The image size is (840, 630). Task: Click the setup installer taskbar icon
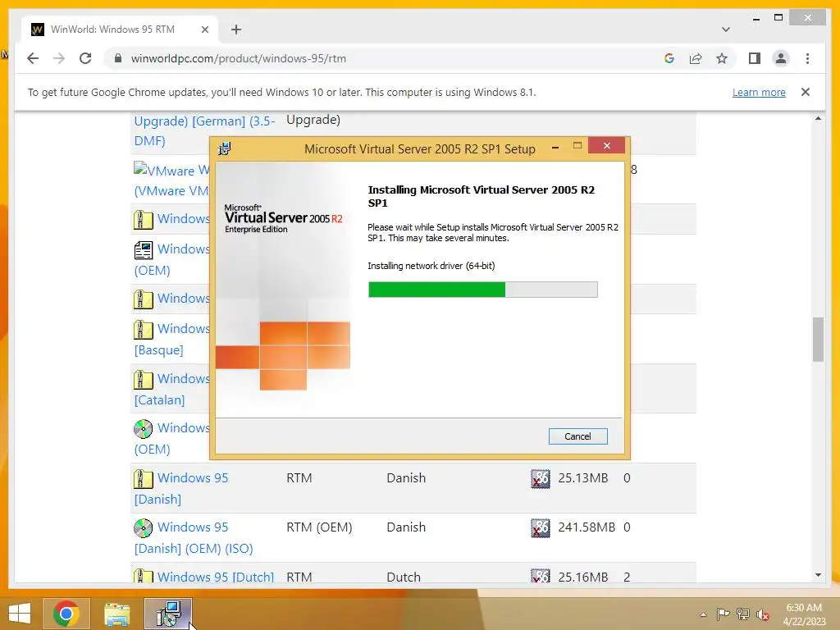(167, 614)
